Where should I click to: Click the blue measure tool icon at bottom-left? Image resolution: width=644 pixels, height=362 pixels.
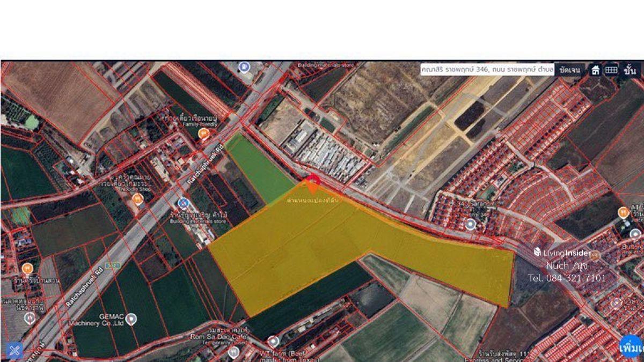point(14,350)
